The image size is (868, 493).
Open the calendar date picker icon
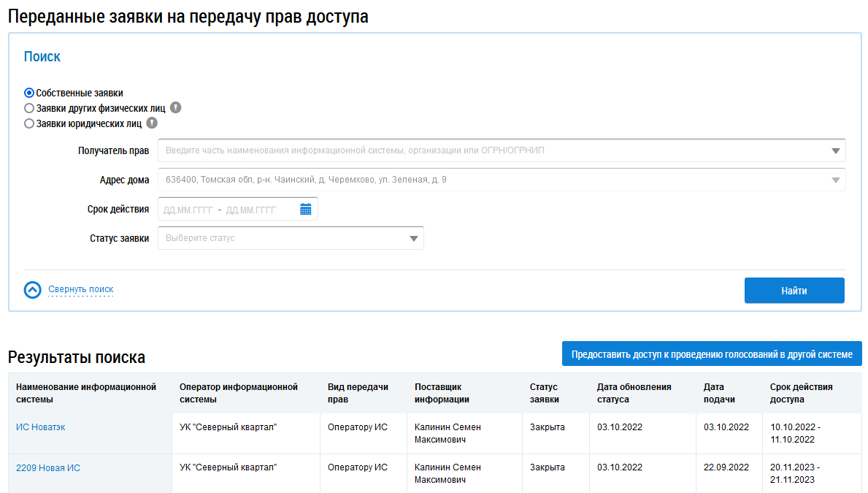coord(305,210)
